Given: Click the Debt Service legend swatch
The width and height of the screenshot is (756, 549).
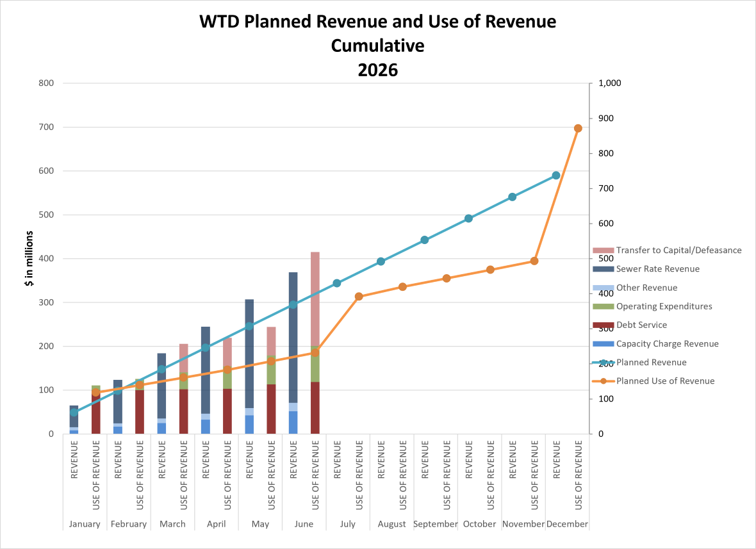Looking at the screenshot, I should [603, 325].
